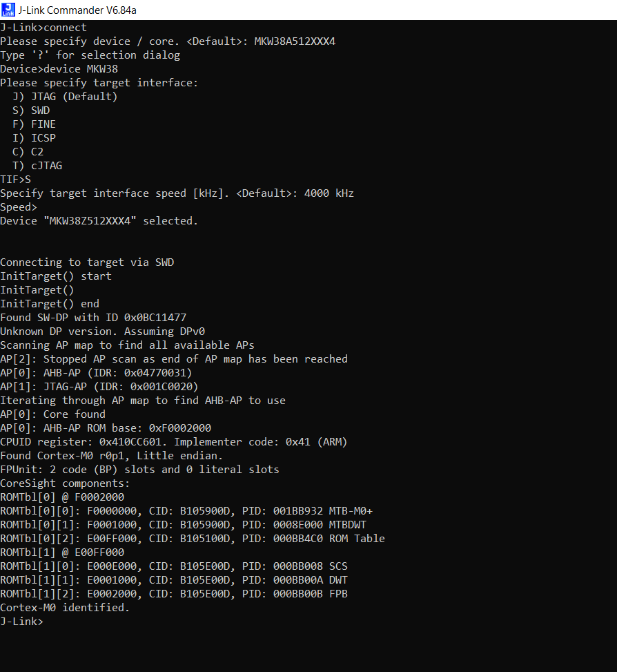Click the empty "Speed>" prompt line
The height and width of the screenshot is (672, 617).
point(19,207)
